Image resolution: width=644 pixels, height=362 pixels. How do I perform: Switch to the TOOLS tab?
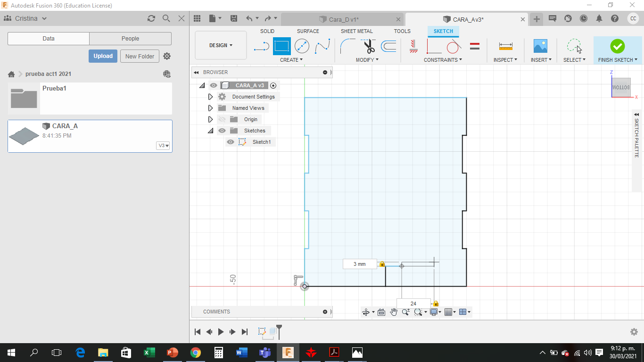(x=402, y=31)
